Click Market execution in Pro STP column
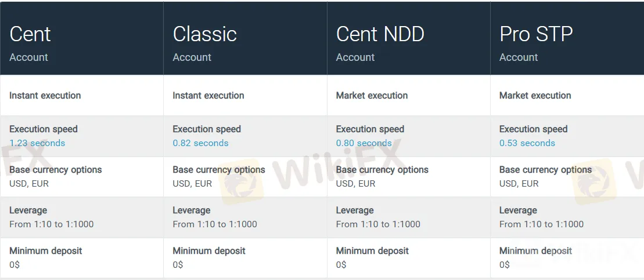Screen dimensions: 644x280 (535, 96)
